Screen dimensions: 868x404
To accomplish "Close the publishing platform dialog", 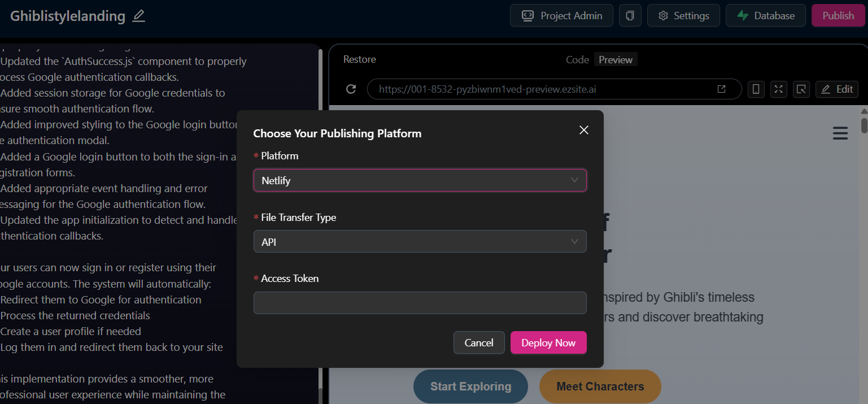I will [584, 130].
